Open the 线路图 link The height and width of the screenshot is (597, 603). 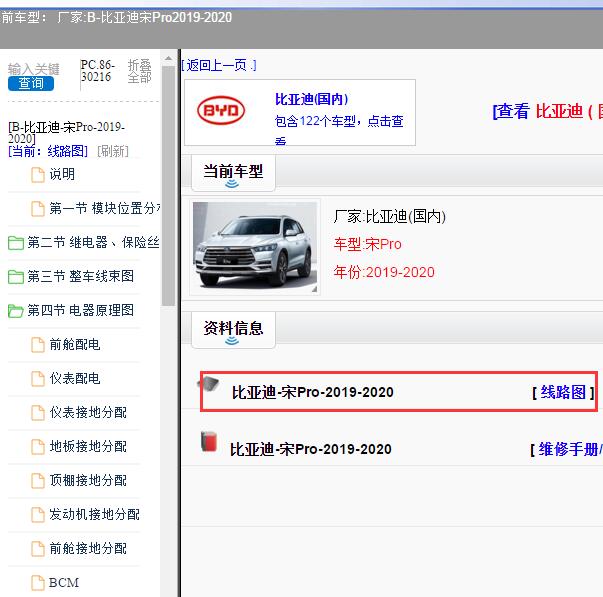(x=563, y=392)
